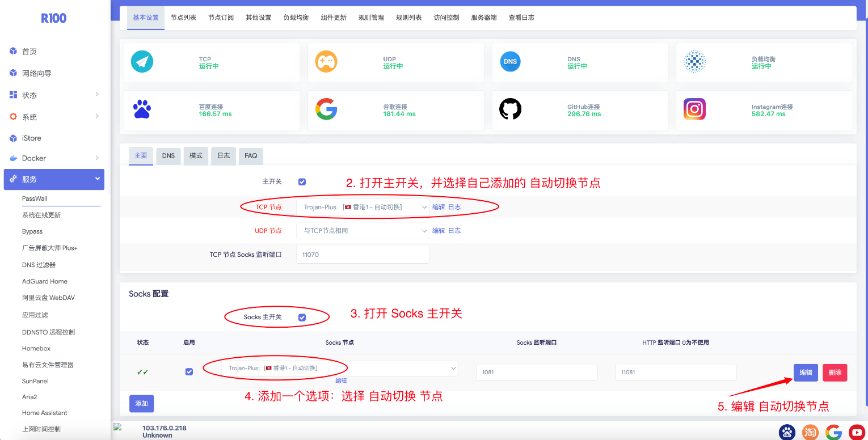Open YouTube shortcut icon in bottom bar
Viewport: 868px width, 440px height.
[x=857, y=433]
